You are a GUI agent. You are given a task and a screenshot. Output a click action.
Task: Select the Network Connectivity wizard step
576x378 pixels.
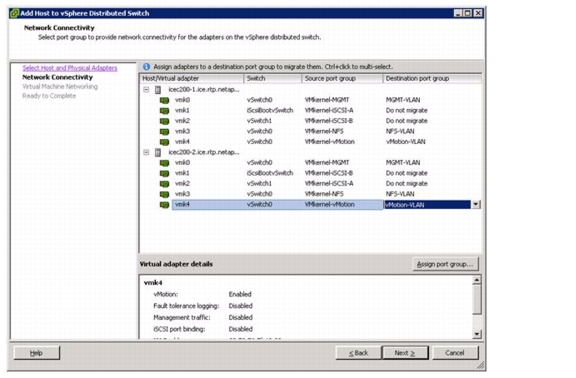tap(58, 77)
